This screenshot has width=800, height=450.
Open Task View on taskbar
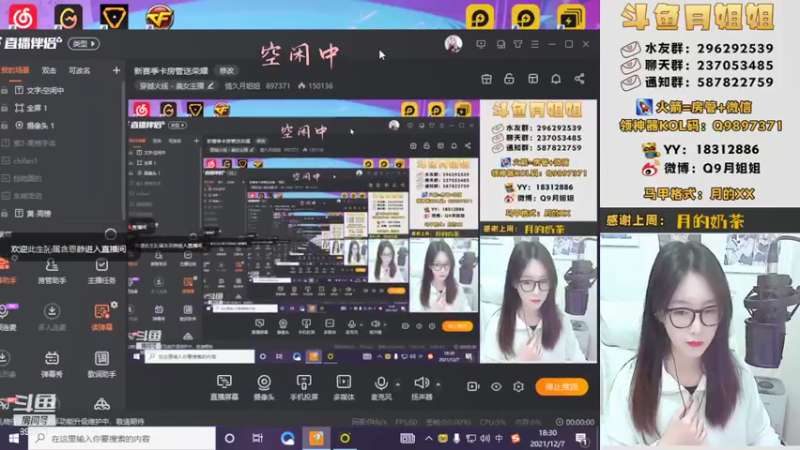258,438
